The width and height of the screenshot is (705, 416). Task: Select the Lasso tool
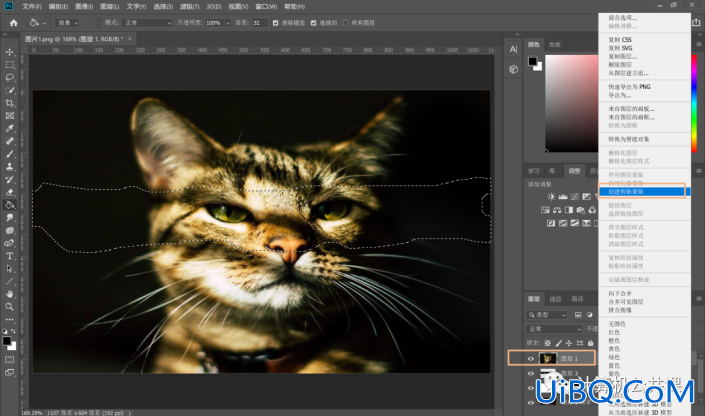[x=9, y=77]
